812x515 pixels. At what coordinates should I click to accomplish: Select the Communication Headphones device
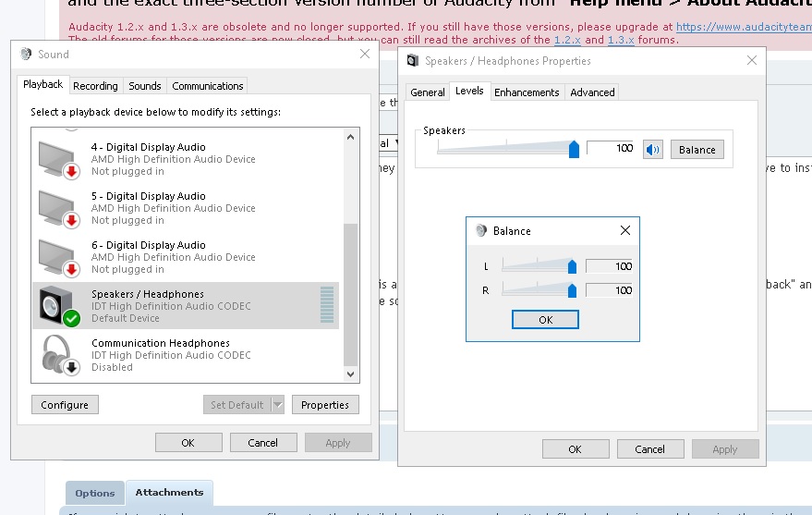(x=186, y=355)
